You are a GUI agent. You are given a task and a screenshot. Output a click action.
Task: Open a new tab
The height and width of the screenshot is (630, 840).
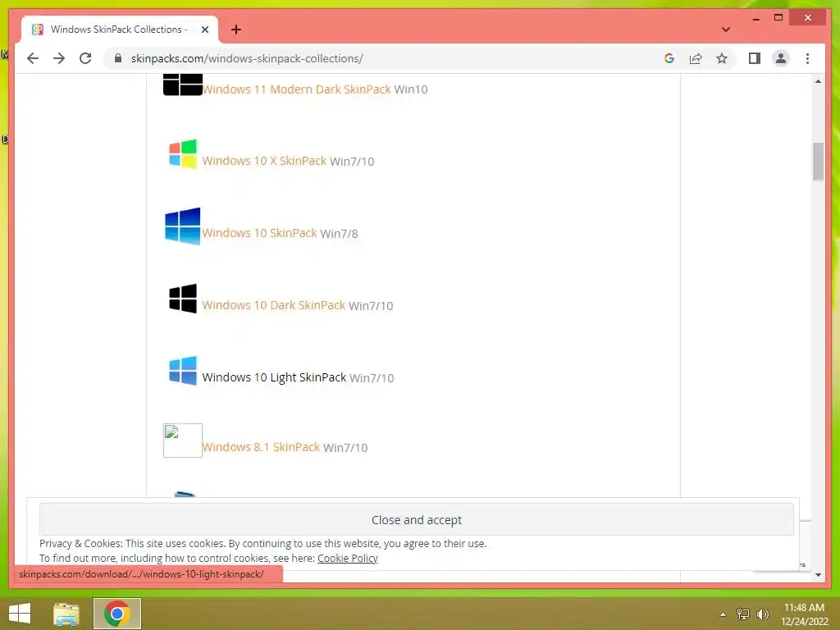[236, 30]
